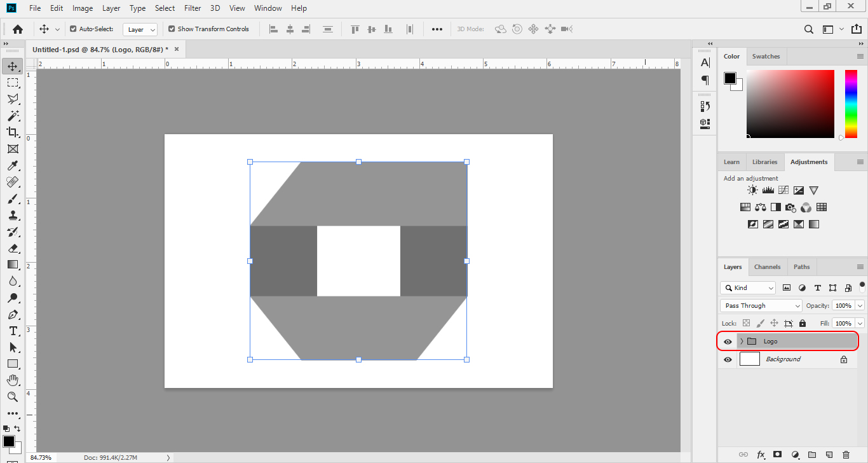Open the Layers panel menu
Viewport: 868px width, 463px height.
860,267
